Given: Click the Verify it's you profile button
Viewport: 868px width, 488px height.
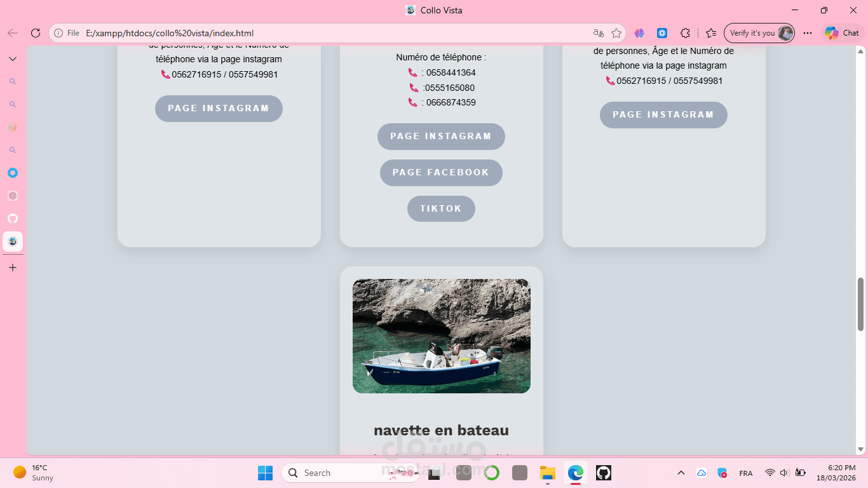Looking at the screenshot, I should 759,33.
